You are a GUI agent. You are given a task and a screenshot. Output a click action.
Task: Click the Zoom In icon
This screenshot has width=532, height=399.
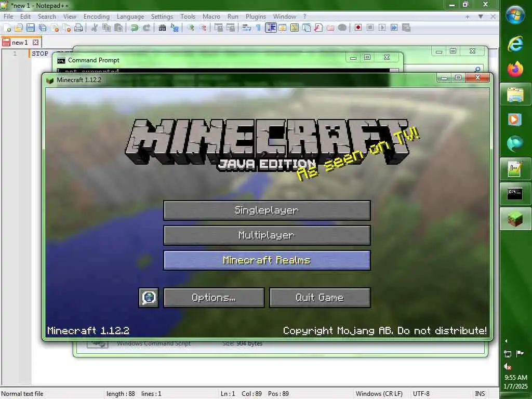tap(191, 28)
